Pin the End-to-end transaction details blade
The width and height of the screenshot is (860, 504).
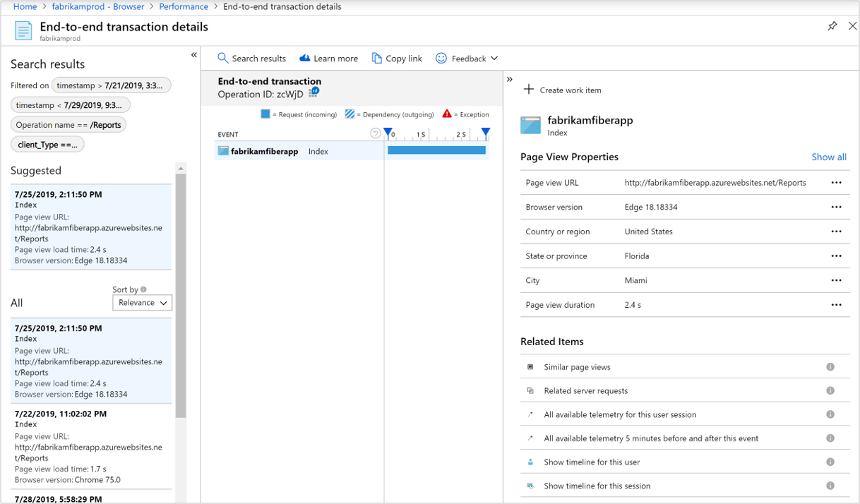pos(832,26)
